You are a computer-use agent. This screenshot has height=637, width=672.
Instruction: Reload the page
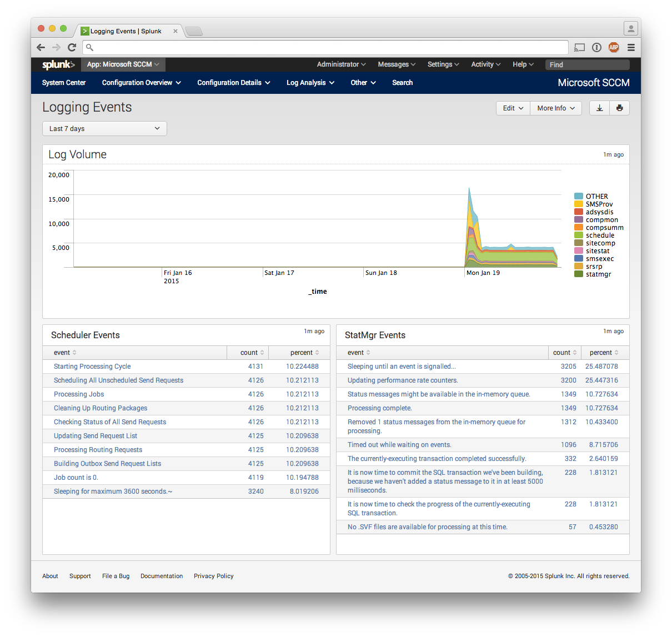point(72,47)
